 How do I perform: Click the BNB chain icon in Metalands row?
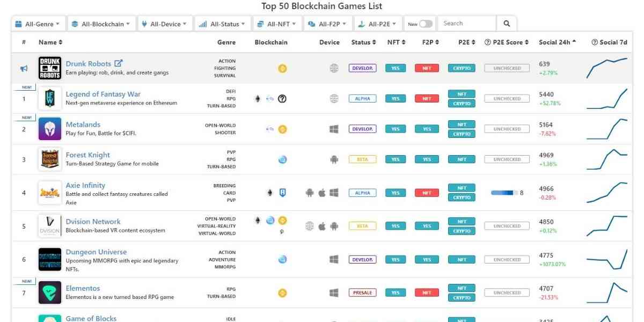click(x=282, y=129)
